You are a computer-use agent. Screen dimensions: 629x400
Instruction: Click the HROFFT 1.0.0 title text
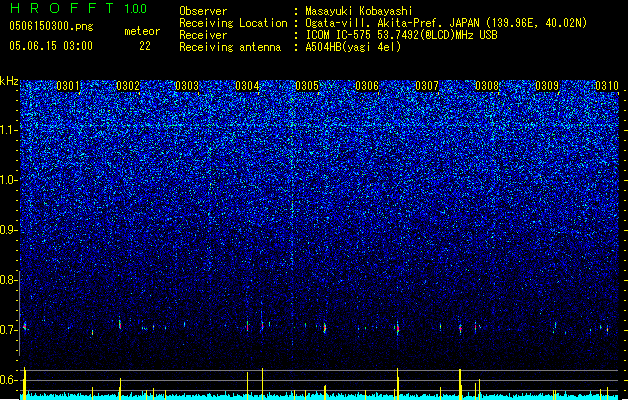coord(78,8)
